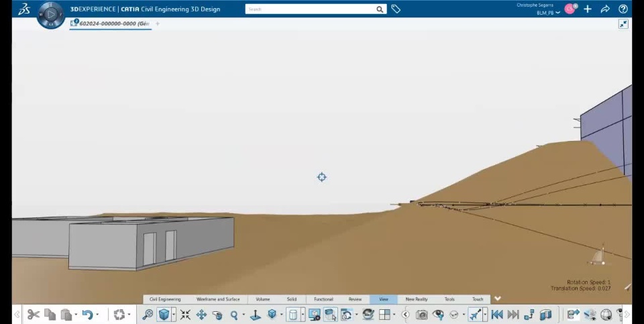Select the Pan four-arrow tool
This screenshot has width=644, height=324.
pos(201,315)
